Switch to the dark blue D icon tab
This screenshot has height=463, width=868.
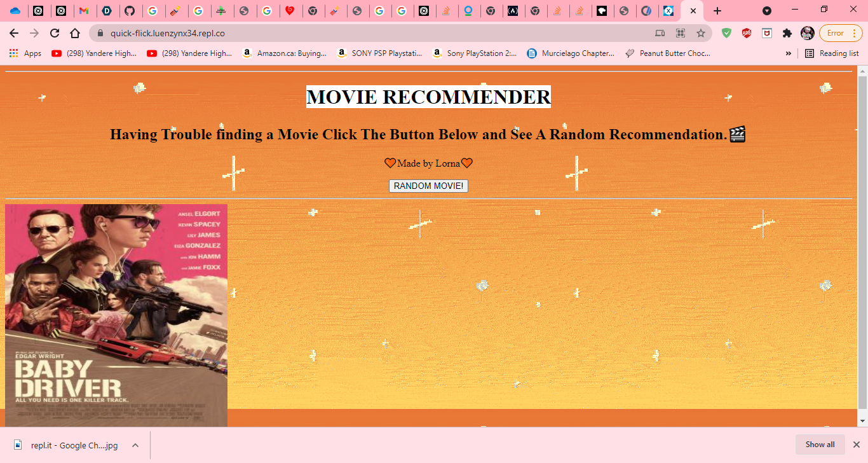[x=107, y=11]
